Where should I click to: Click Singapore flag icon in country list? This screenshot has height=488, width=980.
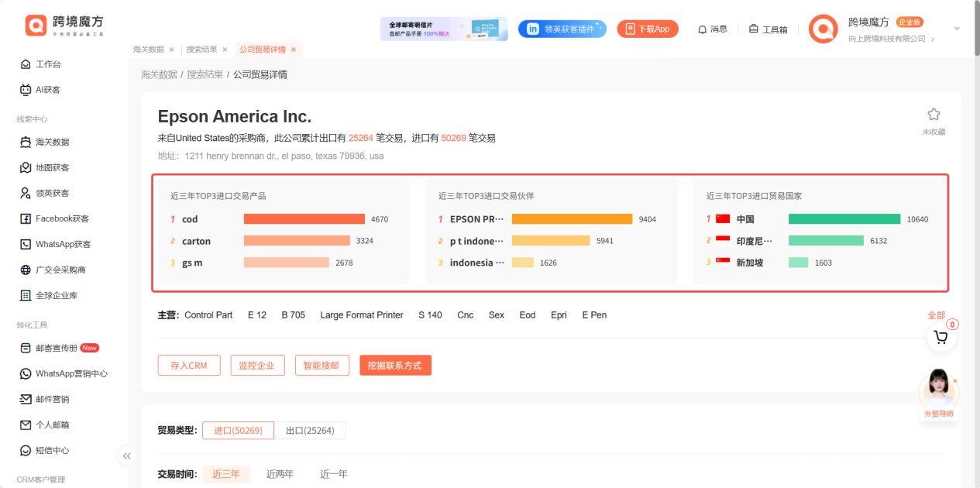coord(723,263)
